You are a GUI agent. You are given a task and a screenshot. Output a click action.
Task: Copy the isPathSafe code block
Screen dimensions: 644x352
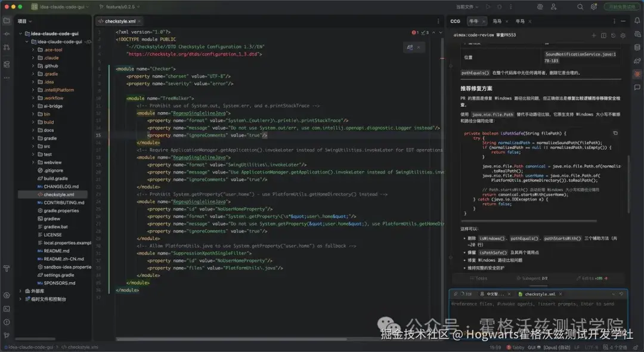tap(615, 133)
